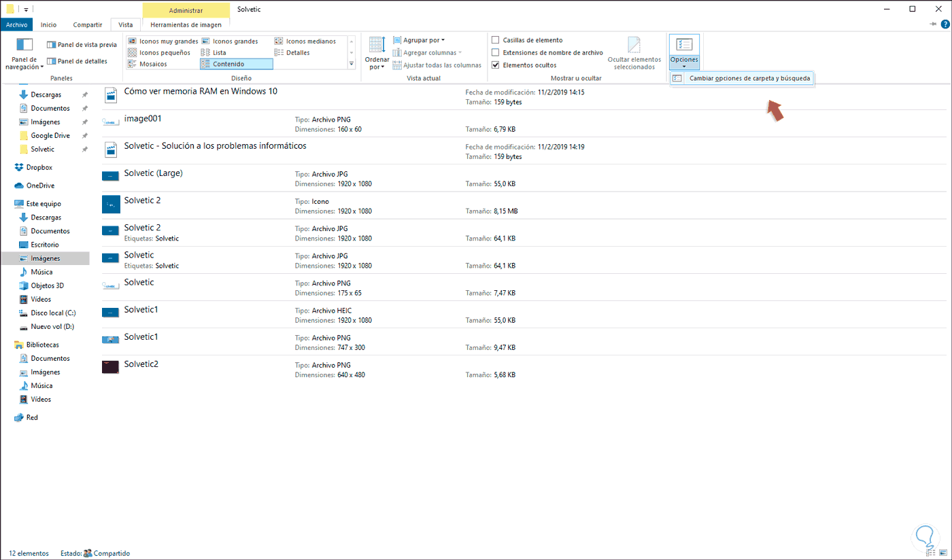
Task: Select the image001 file thumbnail
Action: pyautogui.click(x=110, y=122)
